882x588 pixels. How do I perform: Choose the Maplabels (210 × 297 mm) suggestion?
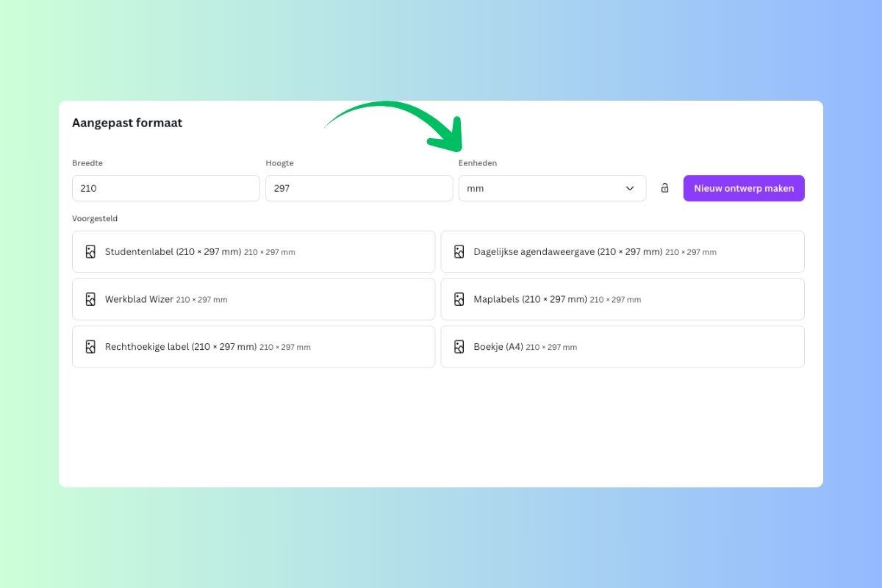(622, 299)
